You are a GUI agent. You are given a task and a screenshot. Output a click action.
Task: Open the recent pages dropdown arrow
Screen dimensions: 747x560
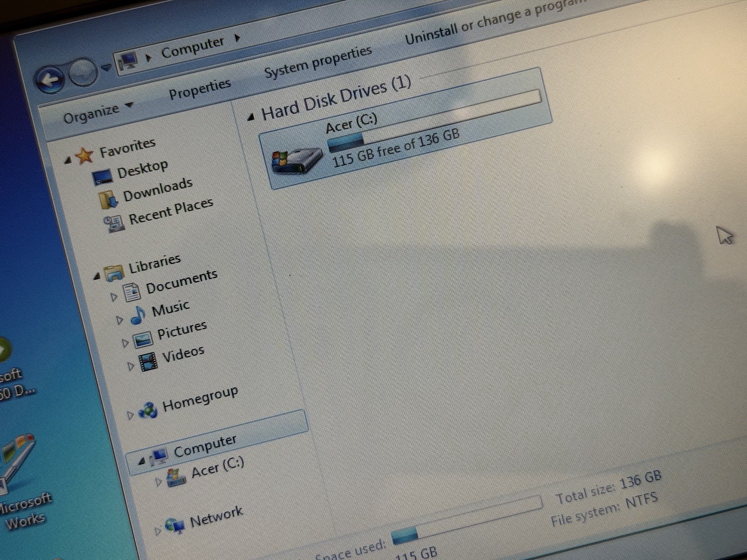107,68
